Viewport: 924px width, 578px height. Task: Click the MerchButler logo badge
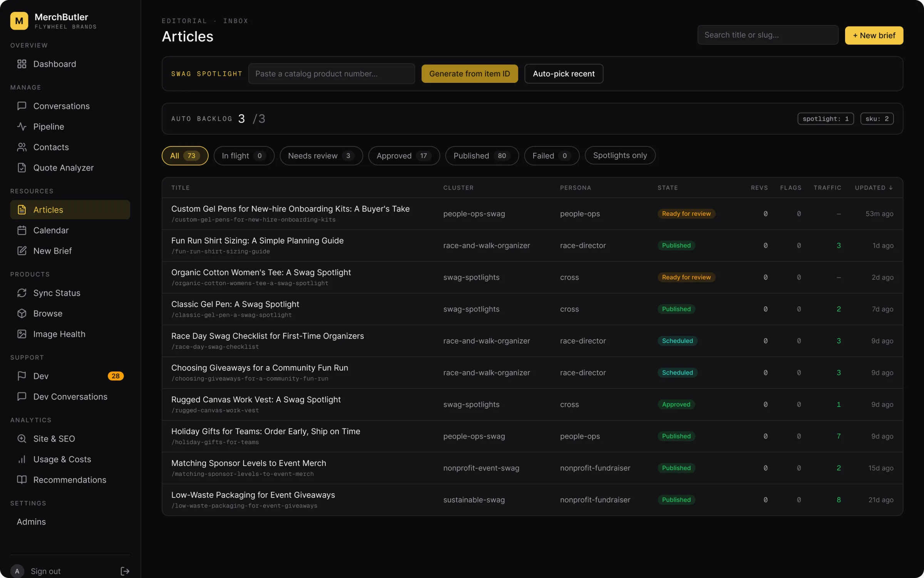tap(19, 21)
